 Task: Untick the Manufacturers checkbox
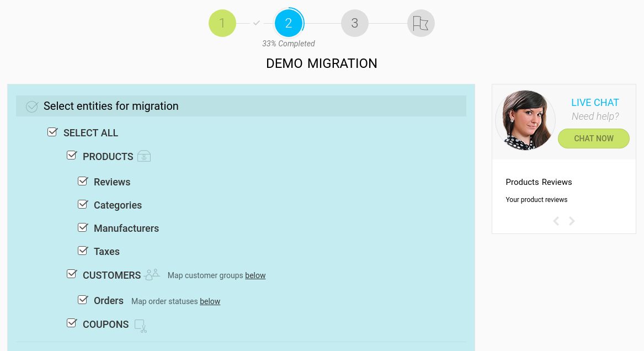pyautogui.click(x=83, y=227)
